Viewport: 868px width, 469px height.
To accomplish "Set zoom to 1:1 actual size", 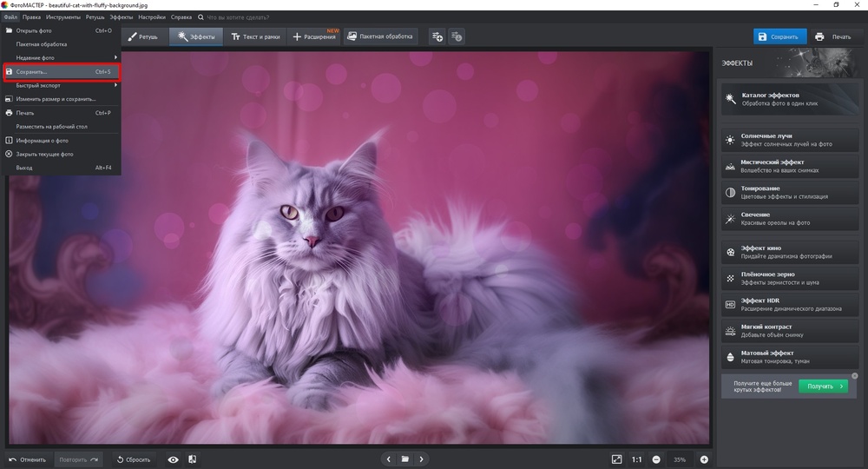I will [x=636, y=459].
